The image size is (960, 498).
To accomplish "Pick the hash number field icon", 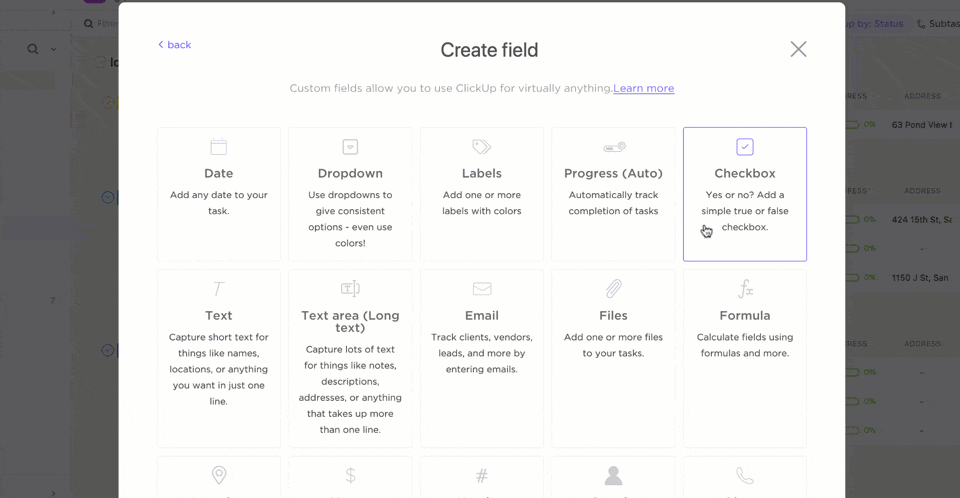I will click(x=482, y=475).
